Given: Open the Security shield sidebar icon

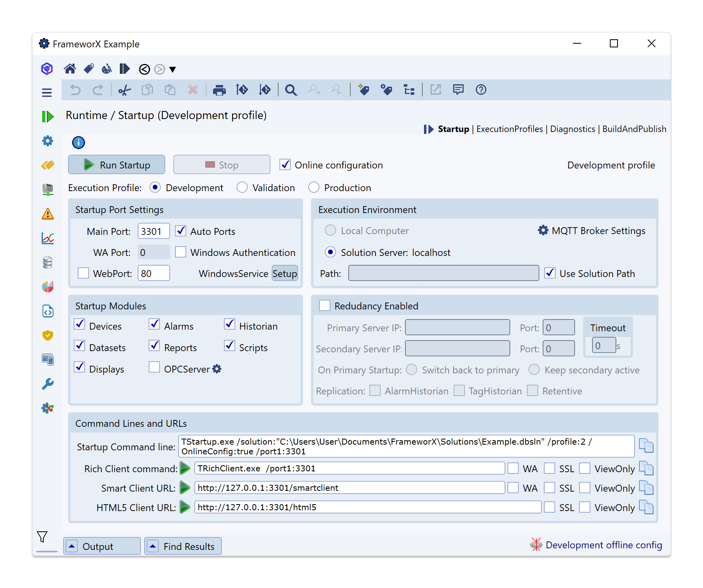Looking at the screenshot, I should coord(47,335).
